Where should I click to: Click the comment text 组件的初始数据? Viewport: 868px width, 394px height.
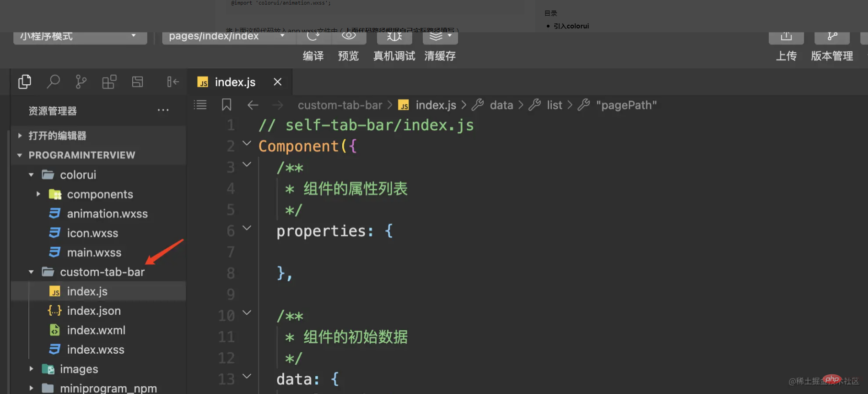coord(356,337)
